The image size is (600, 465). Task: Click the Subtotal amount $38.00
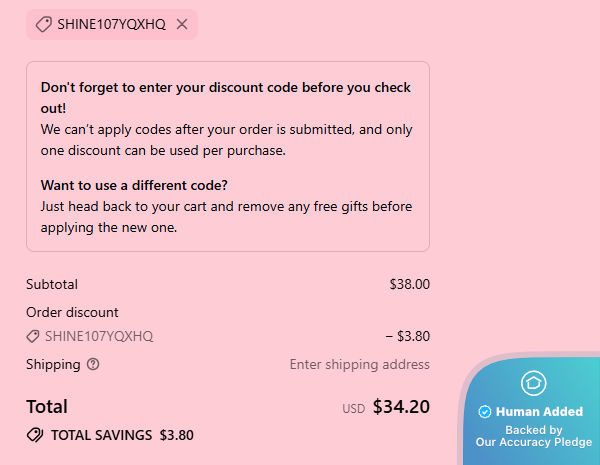(x=409, y=284)
